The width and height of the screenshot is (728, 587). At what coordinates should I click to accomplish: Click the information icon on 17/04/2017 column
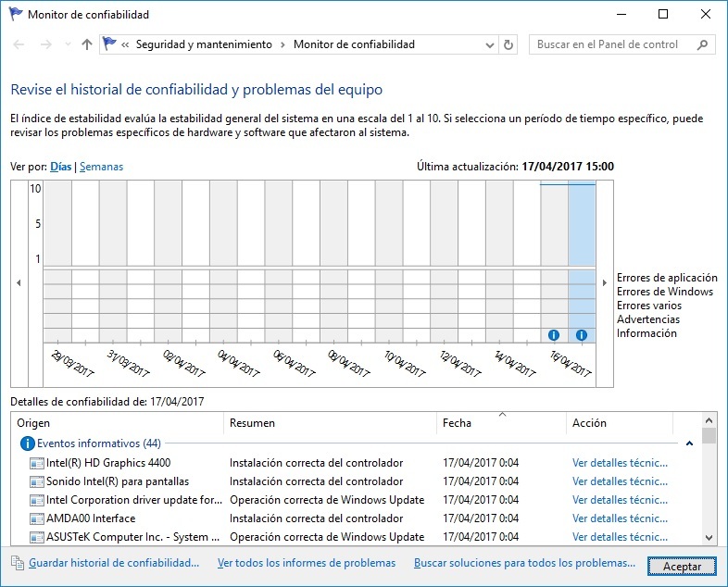(582, 334)
